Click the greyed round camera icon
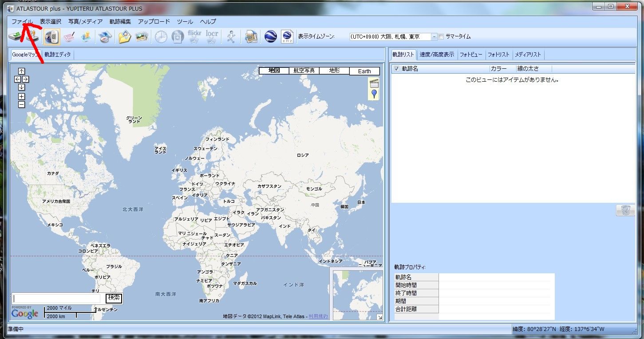The image size is (644, 339). pyautogui.click(x=178, y=37)
